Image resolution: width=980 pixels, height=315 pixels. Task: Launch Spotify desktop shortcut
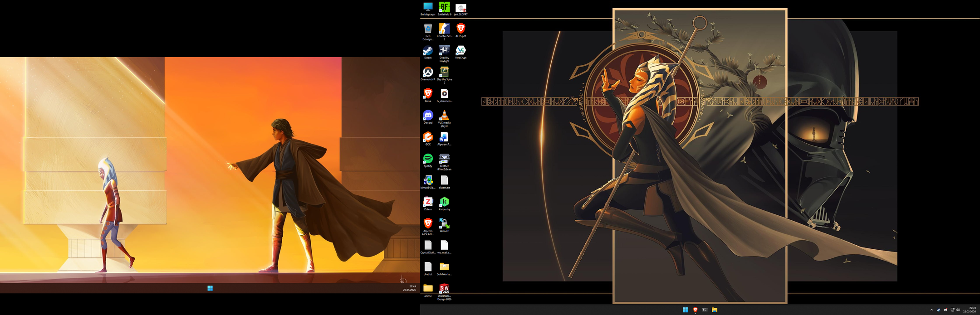click(x=428, y=161)
